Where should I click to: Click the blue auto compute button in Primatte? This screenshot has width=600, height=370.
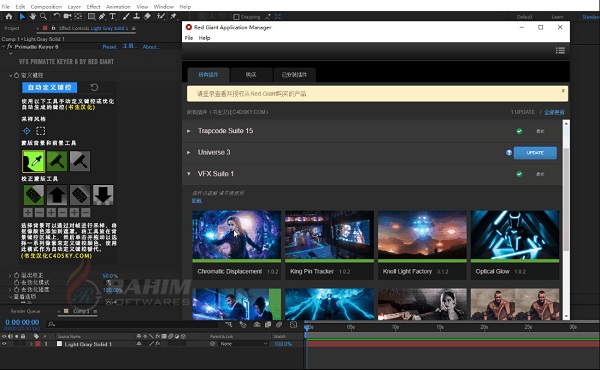pos(49,87)
